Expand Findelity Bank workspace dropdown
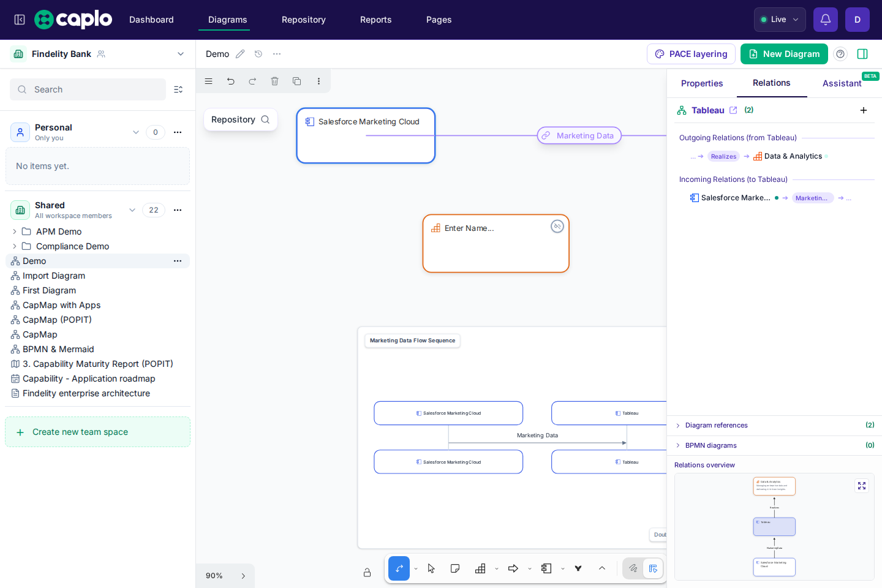 [181, 54]
